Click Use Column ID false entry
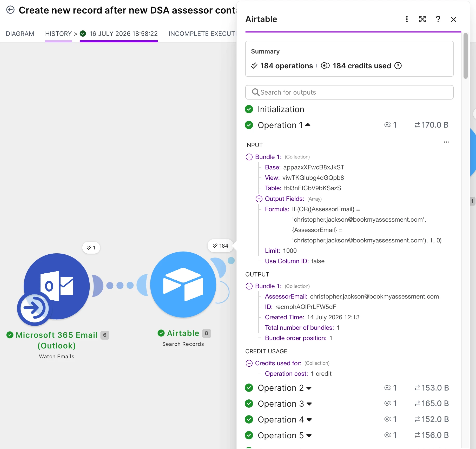The image size is (476, 449). pos(295,261)
